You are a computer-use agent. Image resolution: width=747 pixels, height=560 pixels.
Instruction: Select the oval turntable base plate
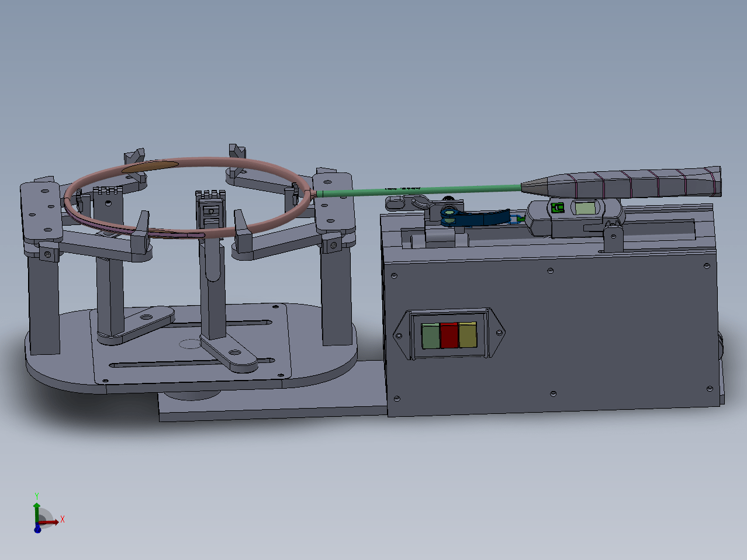pos(190,347)
